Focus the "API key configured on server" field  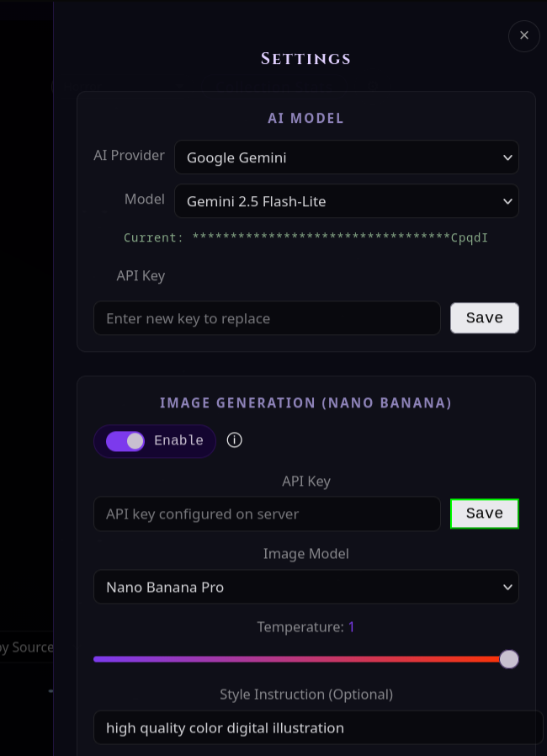tap(267, 514)
